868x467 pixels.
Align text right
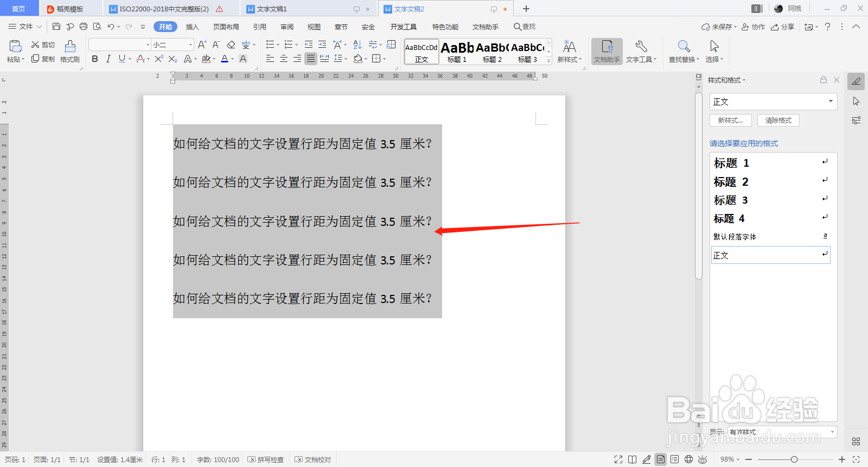[x=297, y=59]
